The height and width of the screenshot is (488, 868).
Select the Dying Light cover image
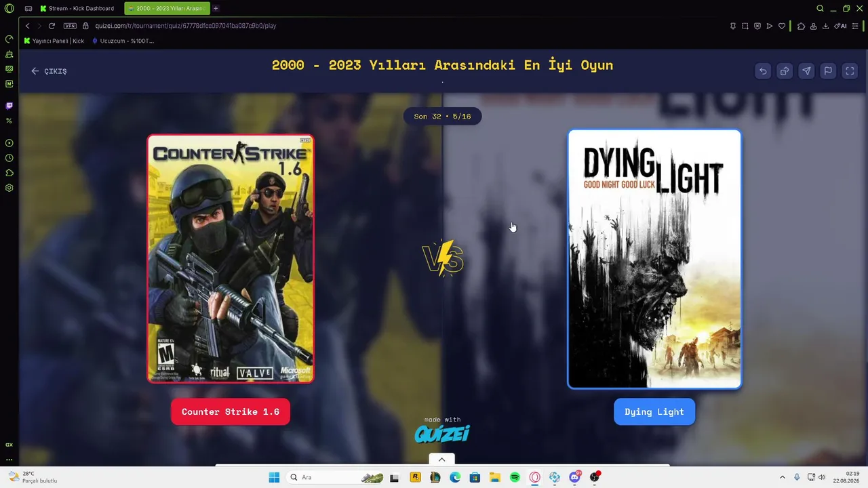click(x=654, y=259)
